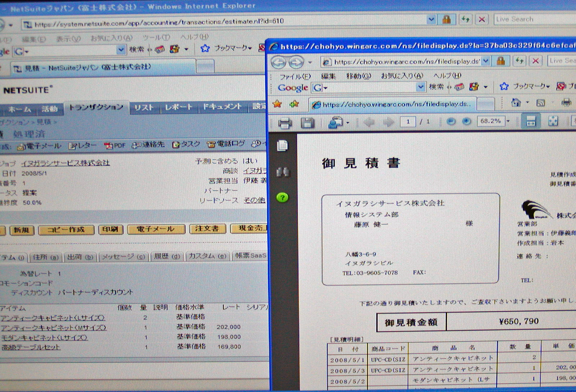Open back/forward history dropdown in front browser
576x392 pixels.
pos(310,63)
